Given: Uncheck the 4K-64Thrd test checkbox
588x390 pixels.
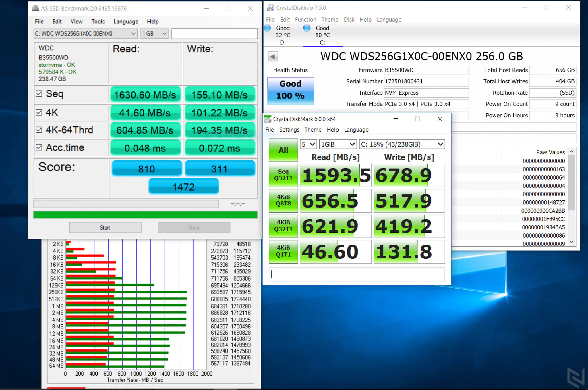Looking at the screenshot, I should pos(39,130).
